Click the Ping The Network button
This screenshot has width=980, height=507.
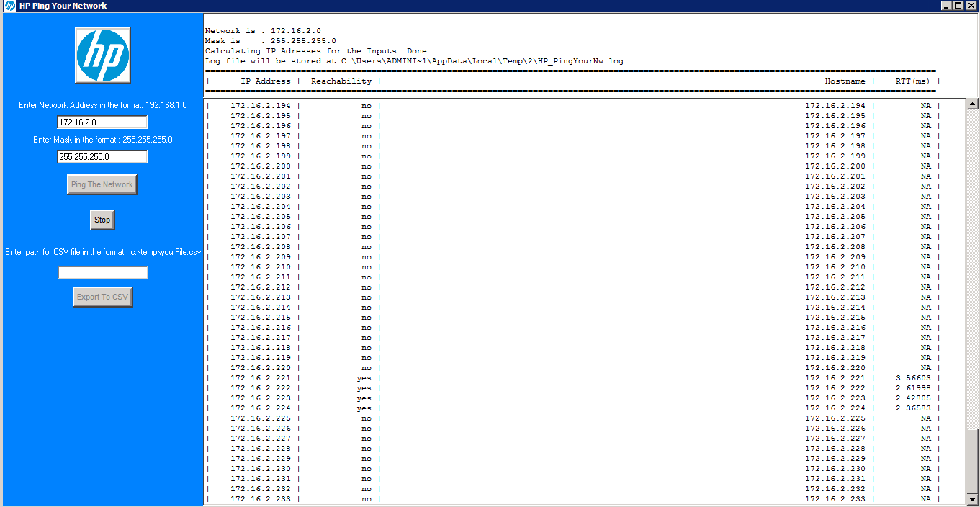click(x=102, y=184)
